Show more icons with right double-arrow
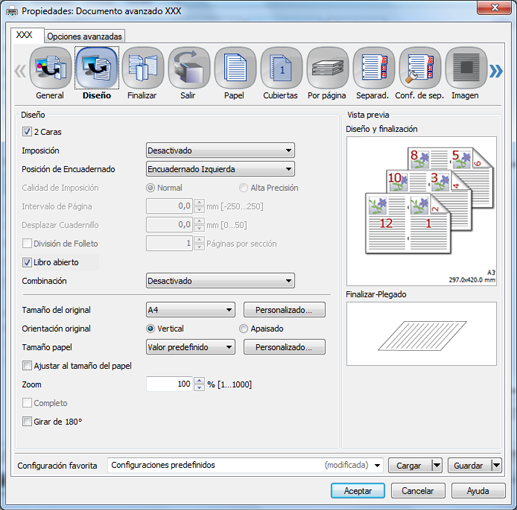Image resolution: width=517 pixels, height=510 pixels. tap(496, 71)
